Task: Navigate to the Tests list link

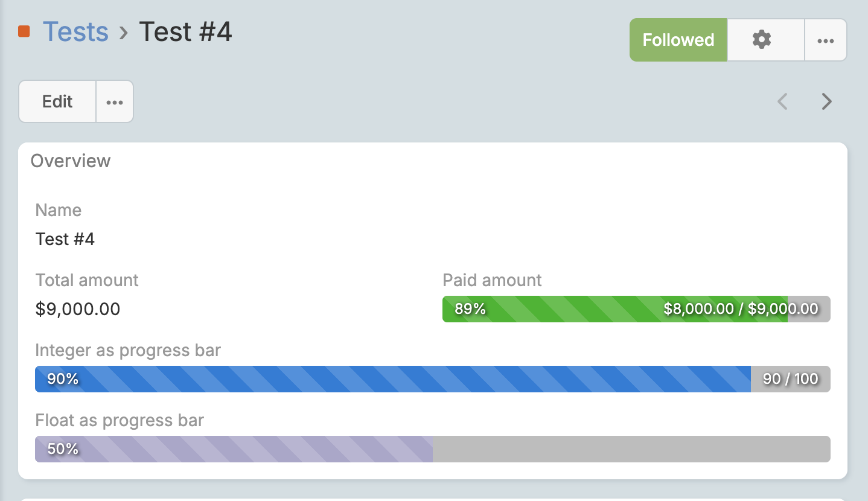Action: coord(75,32)
